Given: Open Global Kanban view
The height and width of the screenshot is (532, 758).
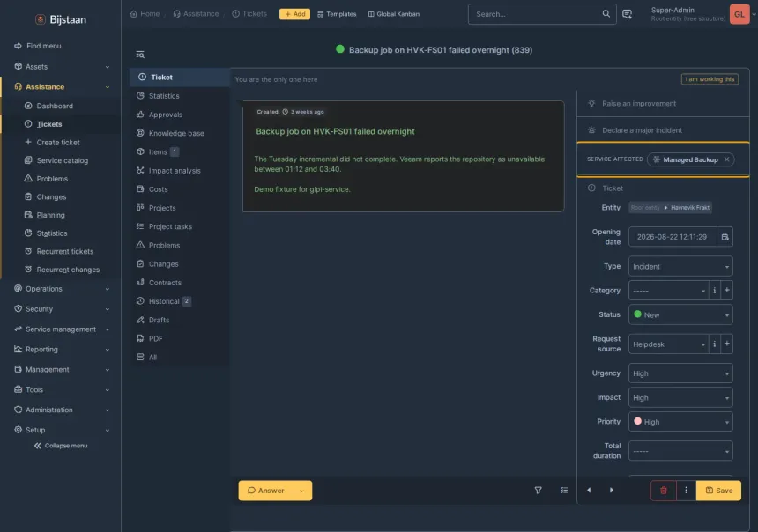Looking at the screenshot, I should pos(394,14).
